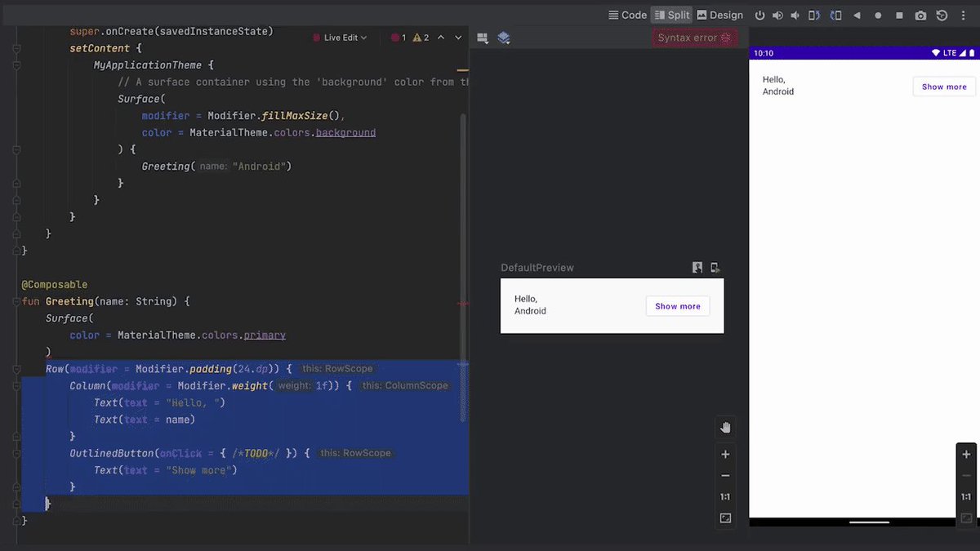Take emulator screenshot with camera icon

[920, 16]
